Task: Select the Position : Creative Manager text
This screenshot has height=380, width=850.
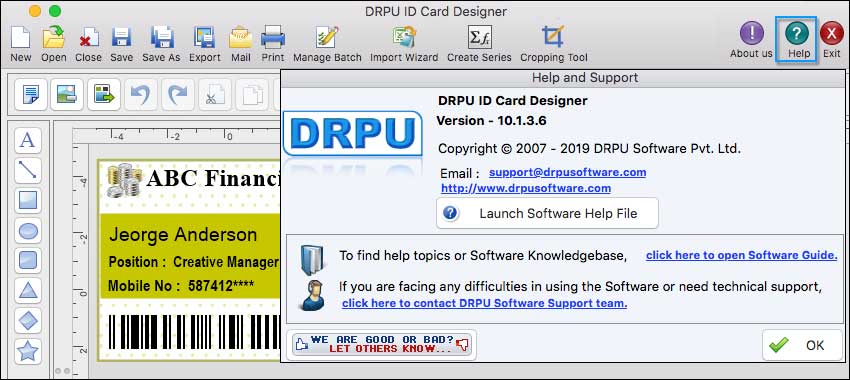Action: [x=194, y=262]
